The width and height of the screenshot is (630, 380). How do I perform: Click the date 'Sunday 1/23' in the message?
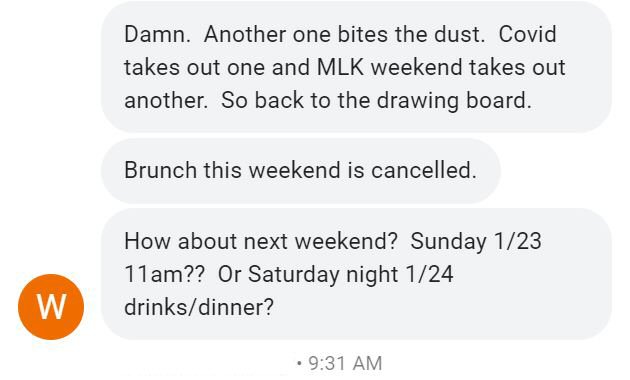(476, 241)
